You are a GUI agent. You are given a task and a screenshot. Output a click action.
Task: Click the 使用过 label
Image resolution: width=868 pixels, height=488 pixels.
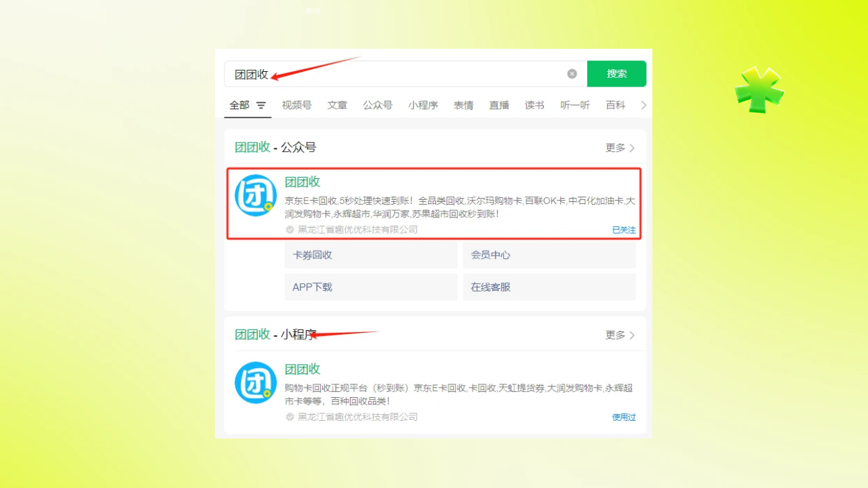click(x=624, y=417)
